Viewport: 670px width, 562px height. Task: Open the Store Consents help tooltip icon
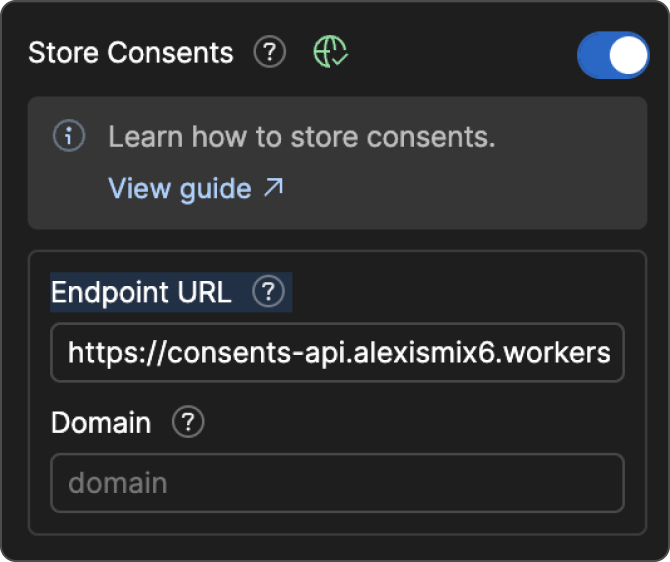(270, 52)
